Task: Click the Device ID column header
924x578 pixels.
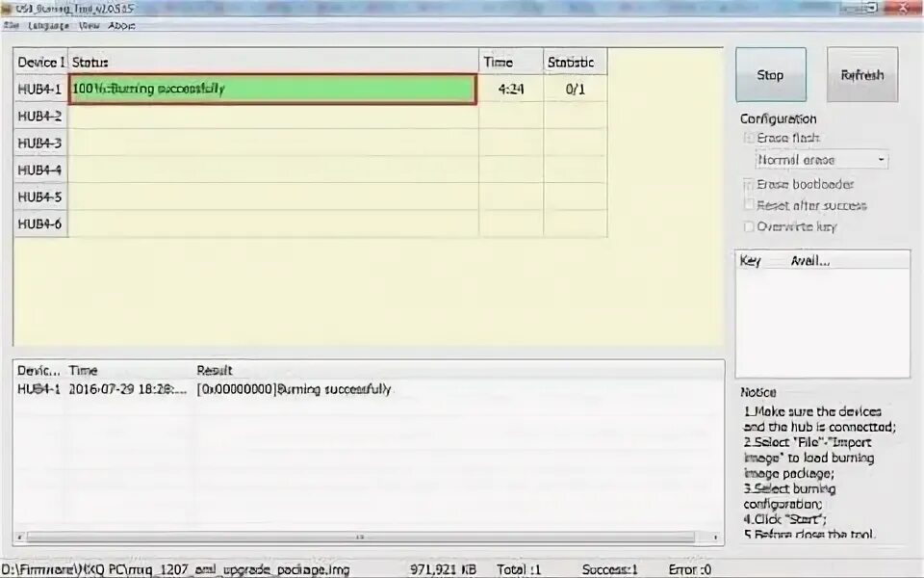Action: click(x=40, y=62)
